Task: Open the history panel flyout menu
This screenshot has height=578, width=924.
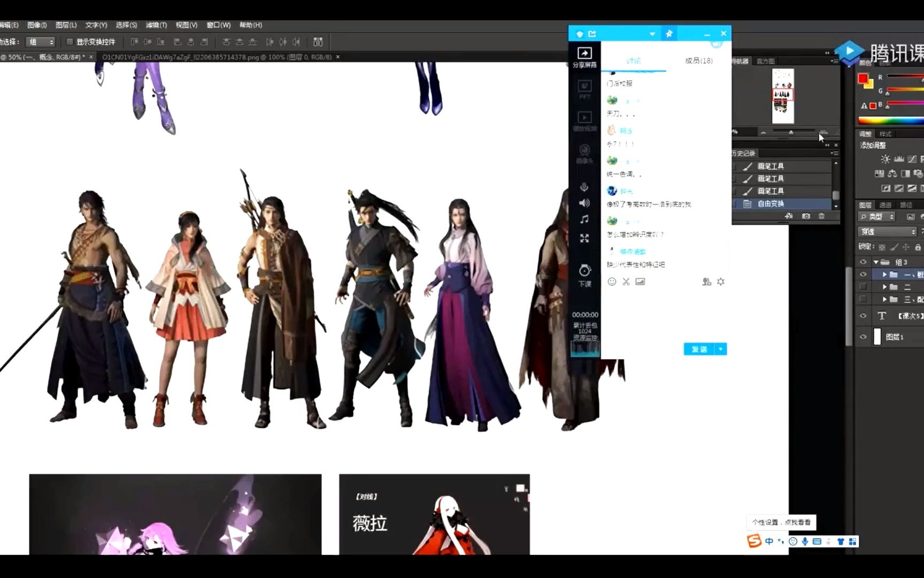Action: tap(834, 153)
